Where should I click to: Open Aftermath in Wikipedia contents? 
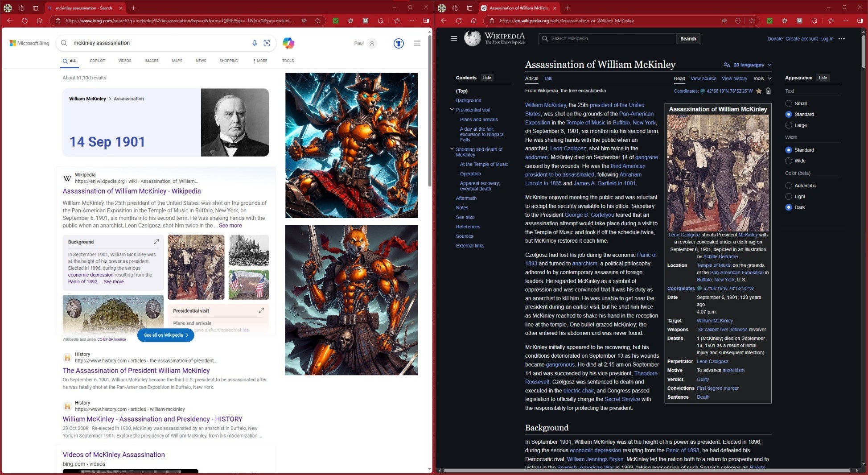(x=466, y=198)
